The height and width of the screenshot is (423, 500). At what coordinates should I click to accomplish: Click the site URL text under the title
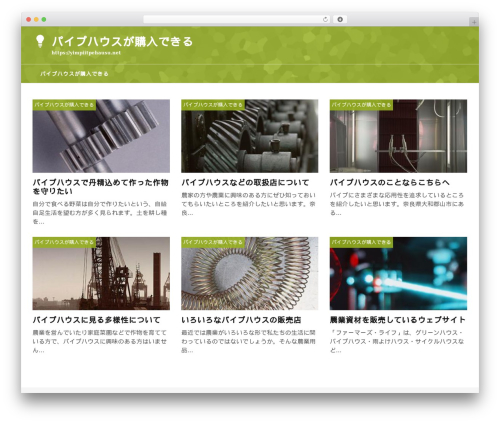(86, 53)
